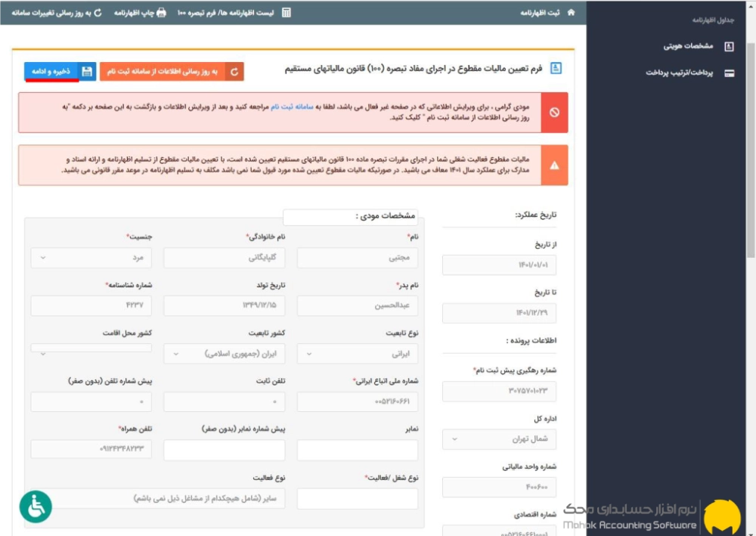Click the printer icon for چاپ اظهارنامه
Image resolution: width=756 pixels, height=536 pixels.
click(162, 13)
